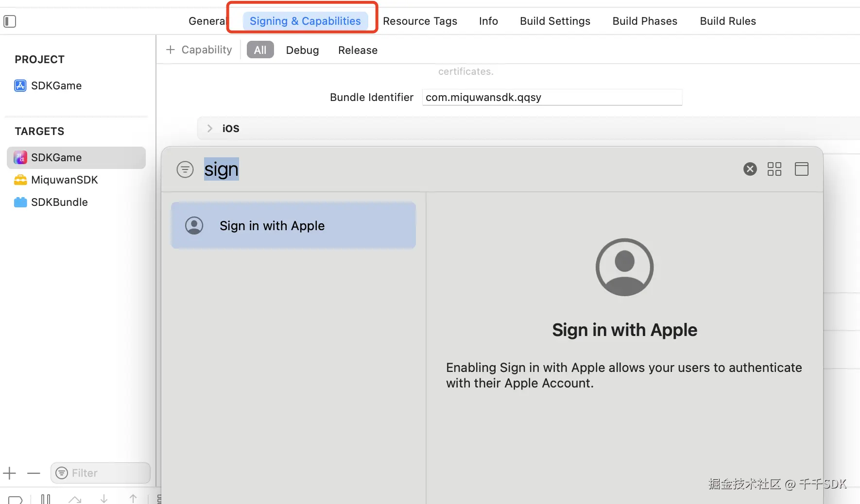Open the Resource Tags tab
Viewport: 860px width, 504px height.
coord(420,21)
